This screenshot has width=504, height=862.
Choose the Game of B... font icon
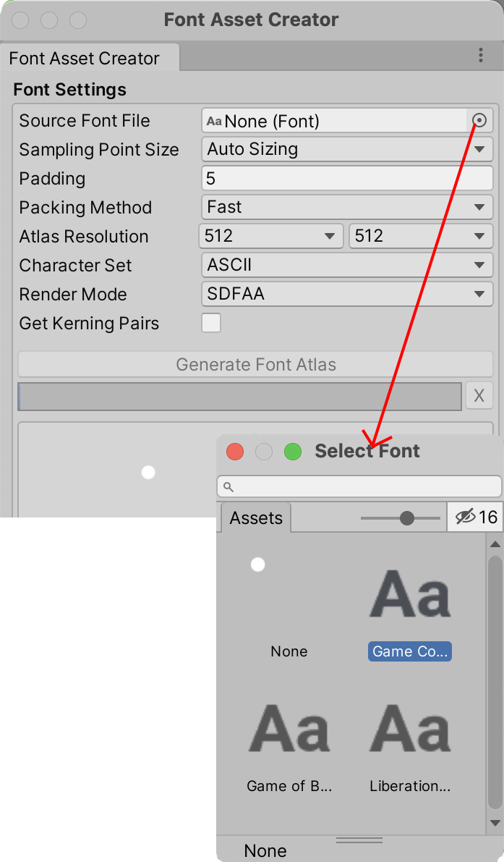289,729
